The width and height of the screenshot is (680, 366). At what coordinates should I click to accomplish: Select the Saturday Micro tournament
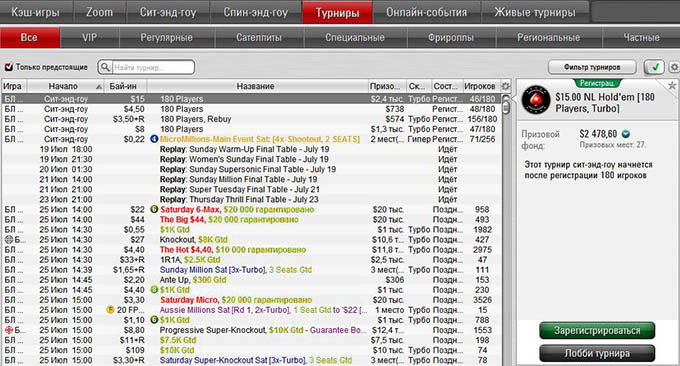point(252,300)
